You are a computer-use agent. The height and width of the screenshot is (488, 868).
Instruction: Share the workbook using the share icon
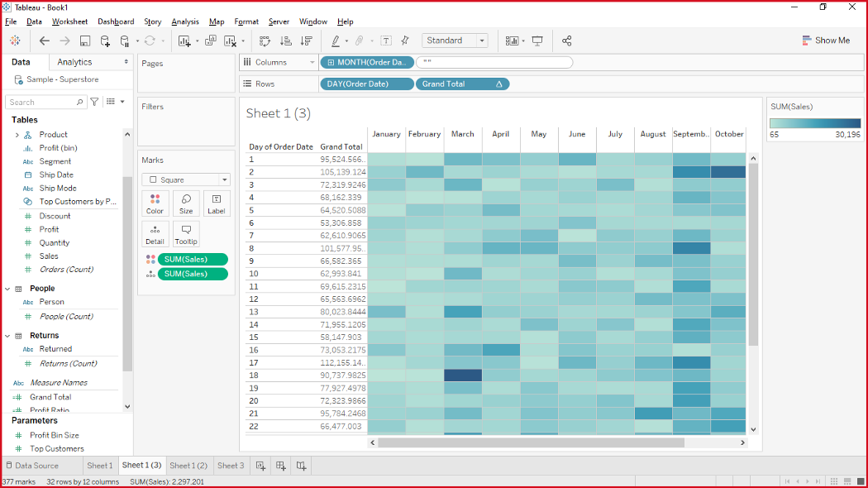tap(566, 41)
